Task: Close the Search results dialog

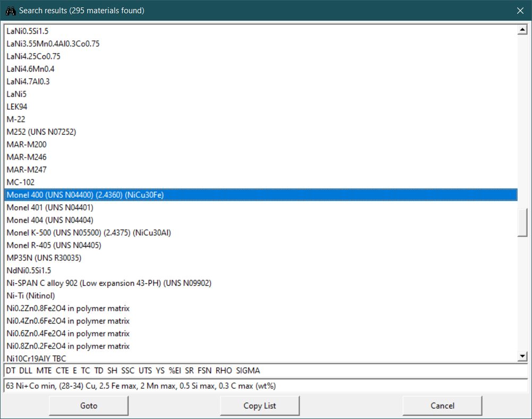Action: point(520,10)
